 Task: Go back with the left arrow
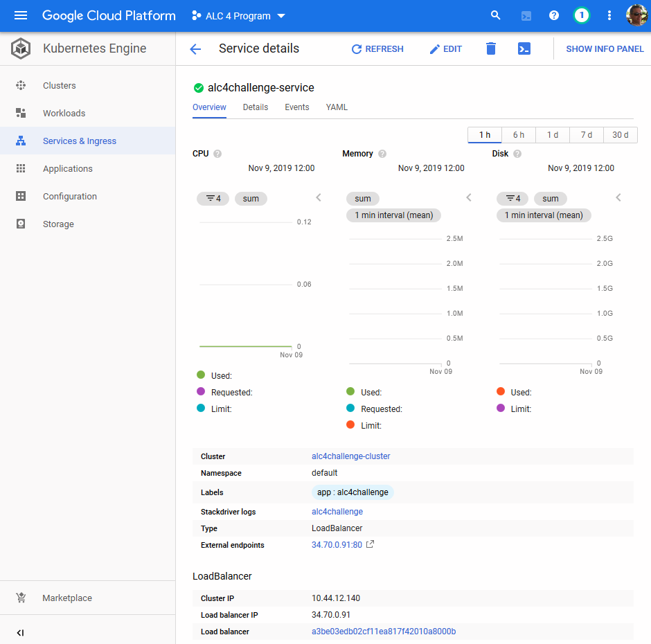(195, 49)
